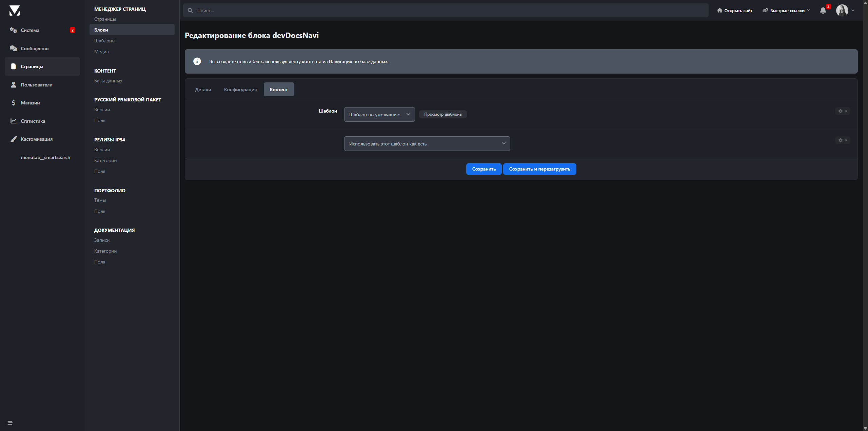Open the Шаблон по умолчанию dropdown

coord(379,115)
